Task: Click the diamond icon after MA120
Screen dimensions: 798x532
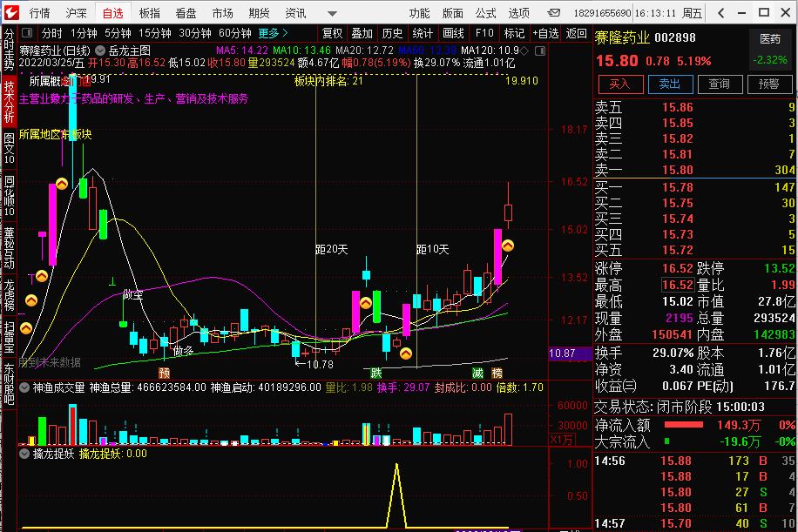Action: 524,51
